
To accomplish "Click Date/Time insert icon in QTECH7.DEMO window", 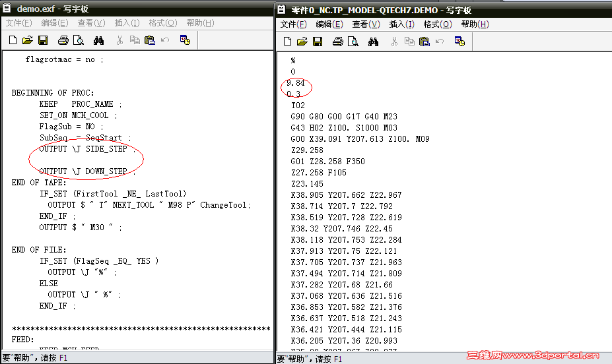I will [x=459, y=42].
